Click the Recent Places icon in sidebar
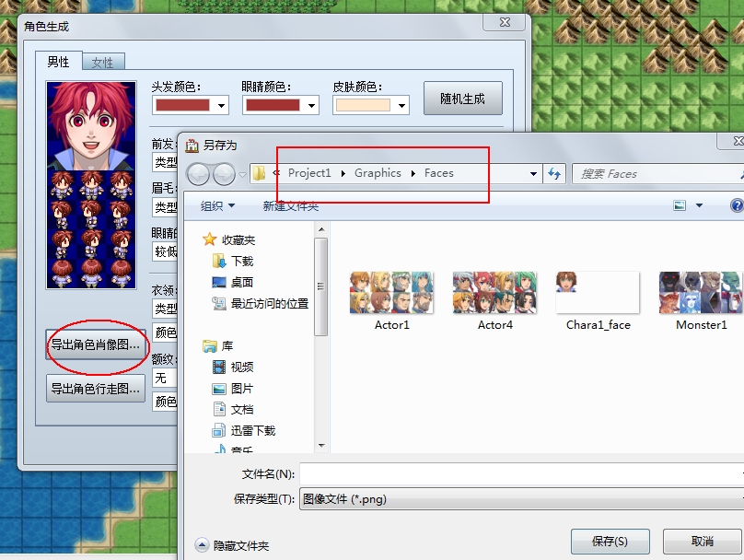Image resolution: width=744 pixels, height=560 pixels. point(219,303)
